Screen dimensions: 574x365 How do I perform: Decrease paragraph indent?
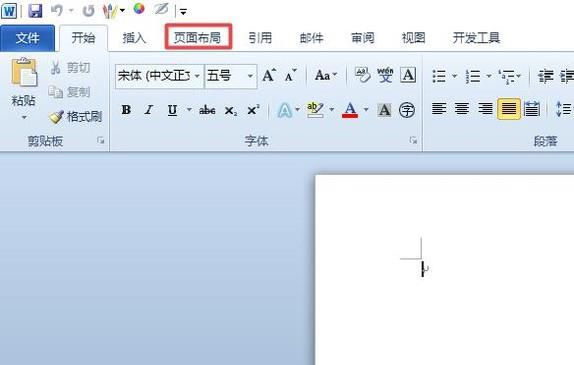coord(546,76)
